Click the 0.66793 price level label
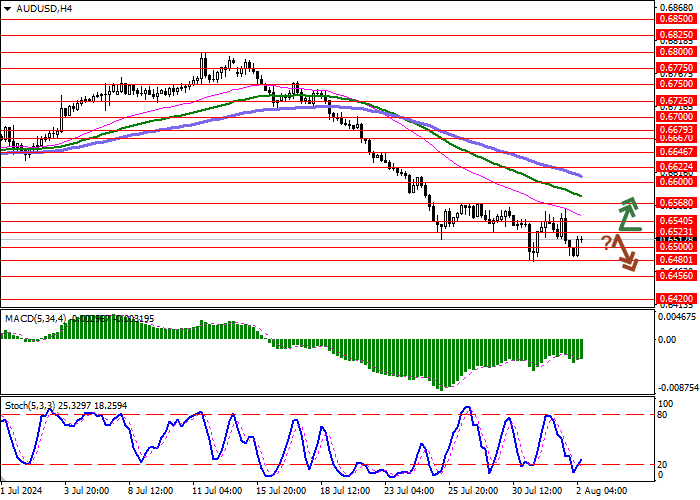The image size is (700, 500). tap(676, 130)
